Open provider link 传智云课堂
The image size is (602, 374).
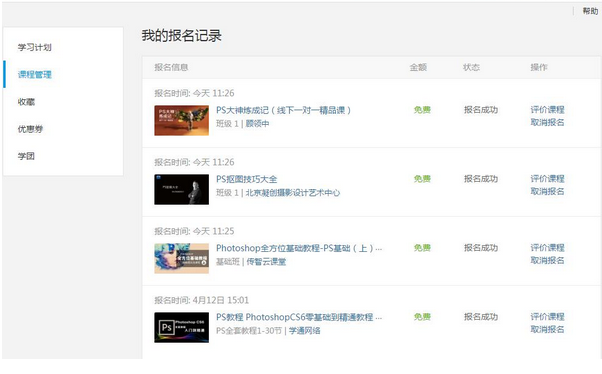coord(266,262)
